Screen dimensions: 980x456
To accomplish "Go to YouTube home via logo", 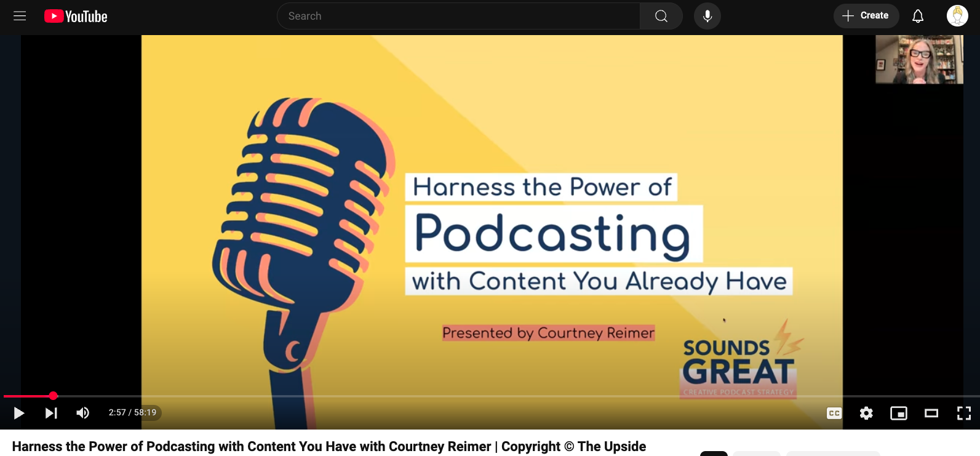I will [76, 17].
